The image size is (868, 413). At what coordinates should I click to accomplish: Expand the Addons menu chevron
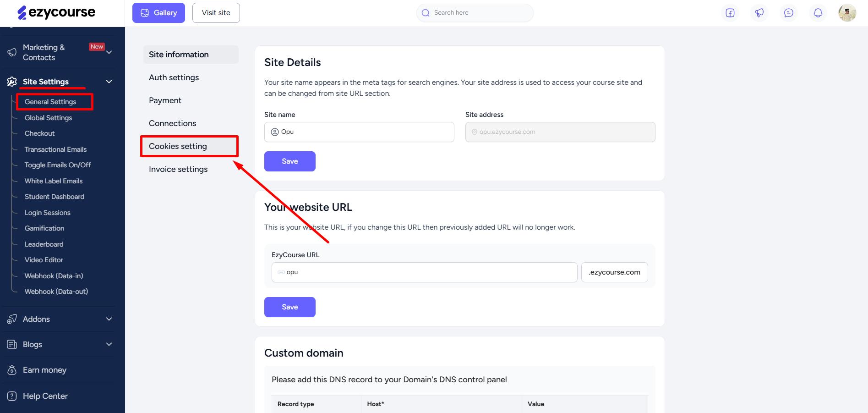[x=109, y=319]
